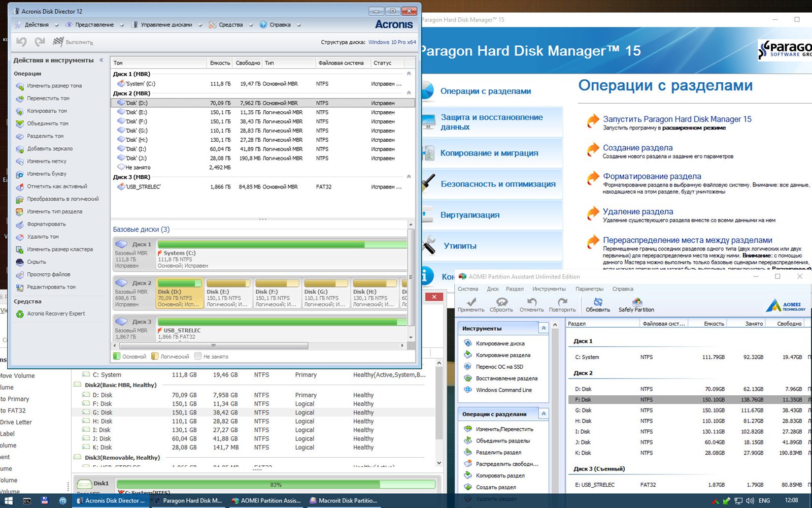The width and height of the screenshot is (812, 508).
Task: Open Справка menu in Acronis
Action: [x=280, y=25]
